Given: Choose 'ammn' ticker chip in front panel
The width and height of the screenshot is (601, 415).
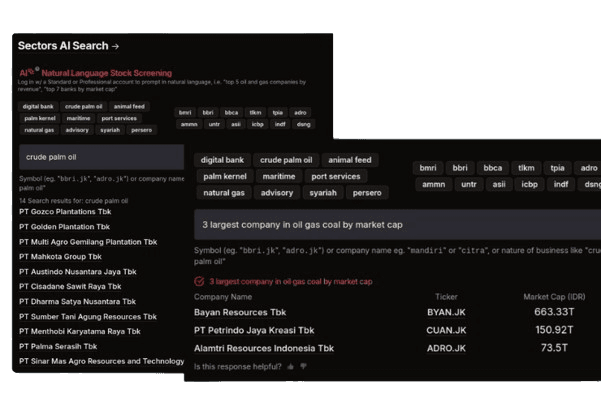Looking at the screenshot, I should click(x=434, y=184).
